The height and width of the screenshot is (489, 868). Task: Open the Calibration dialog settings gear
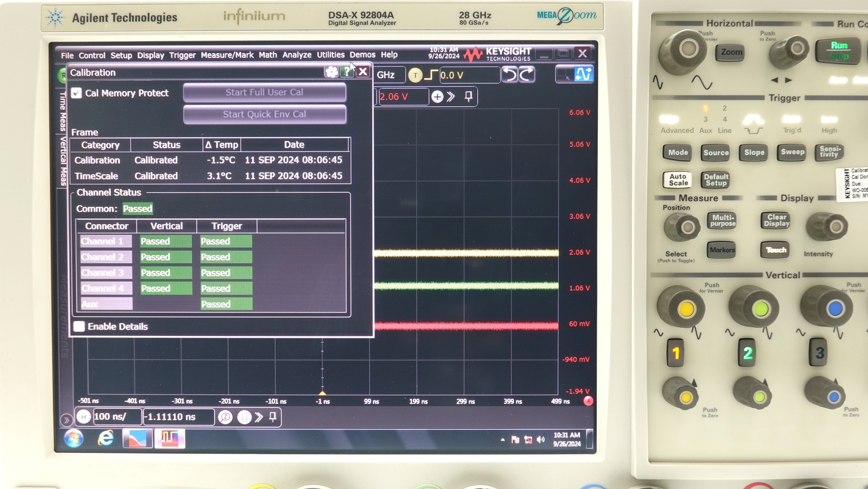(x=331, y=72)
